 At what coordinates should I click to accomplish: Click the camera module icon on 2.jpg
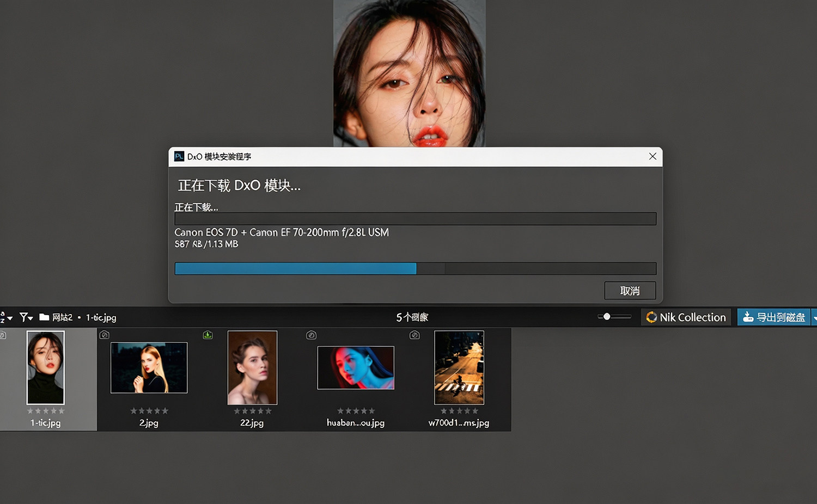[x=105, y=335]
